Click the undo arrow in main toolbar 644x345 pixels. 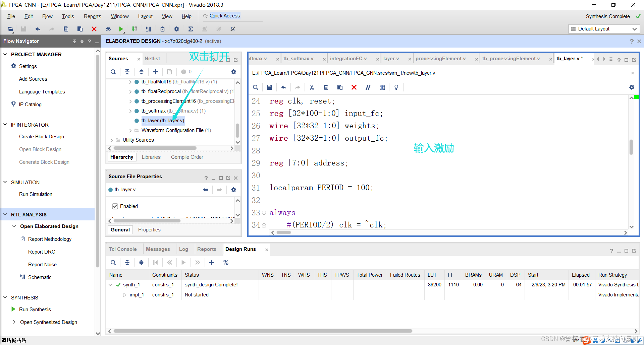[38, 29]
